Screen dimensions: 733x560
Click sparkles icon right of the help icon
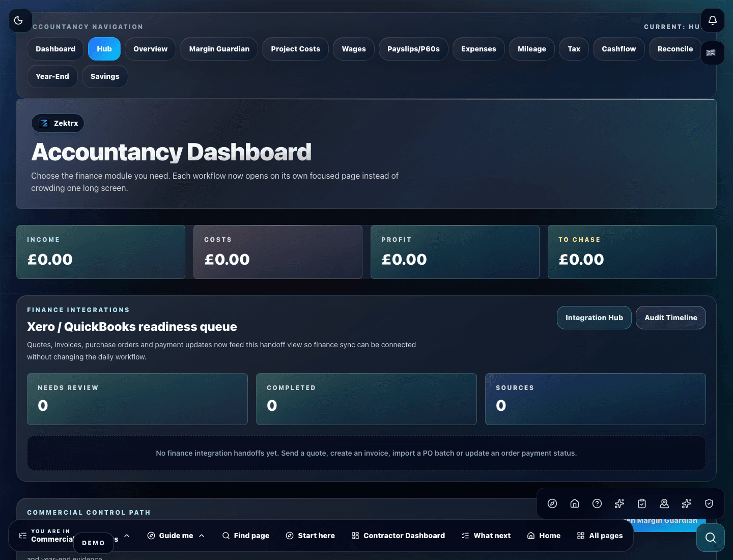(x=619, y=503)
